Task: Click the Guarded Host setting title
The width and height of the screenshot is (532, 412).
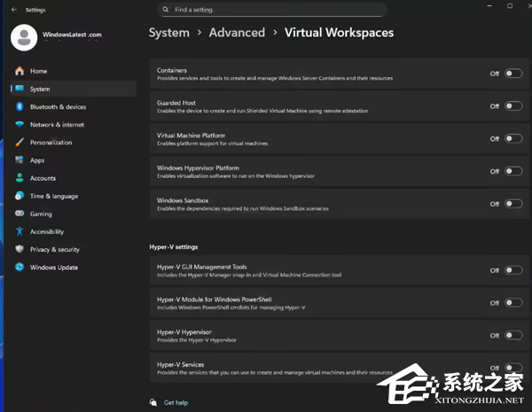Action: (176, 103)
